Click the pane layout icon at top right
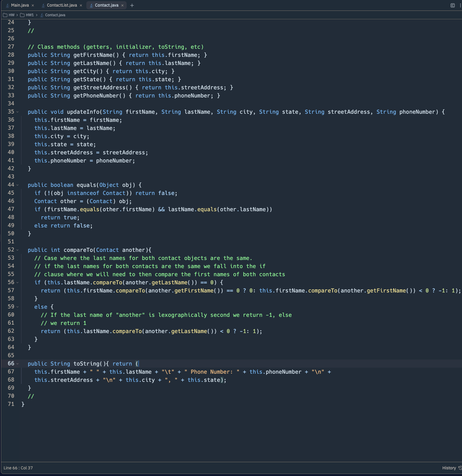462x476 pixels. 452,5
